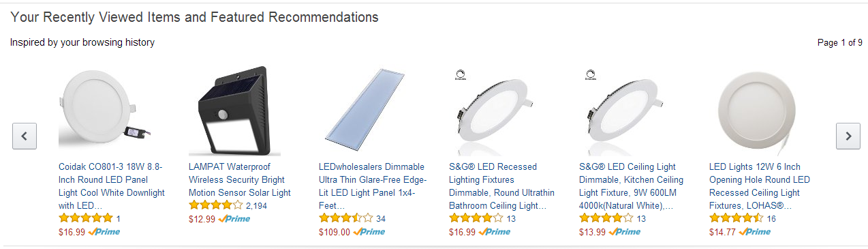Screen dimensions: 868x249
Task: Open LAMPAT Waterproof Wireless Security link
Action: (x=240, y=179)
